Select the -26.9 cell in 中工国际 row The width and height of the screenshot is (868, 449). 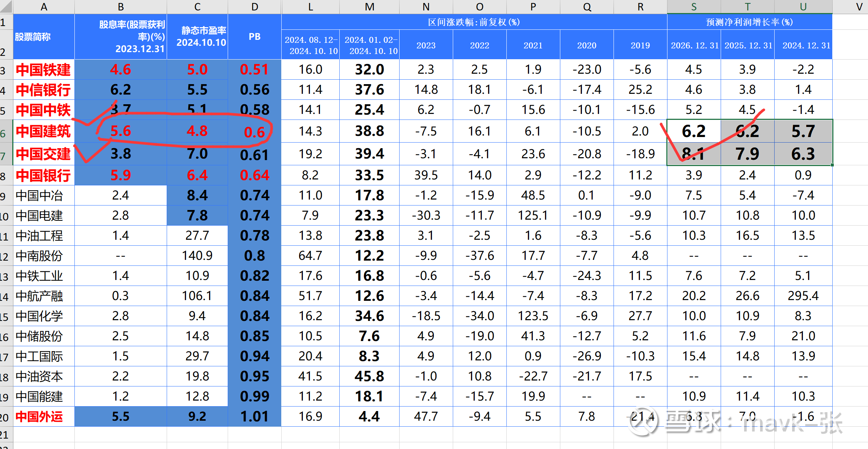(x=587, y=356)
